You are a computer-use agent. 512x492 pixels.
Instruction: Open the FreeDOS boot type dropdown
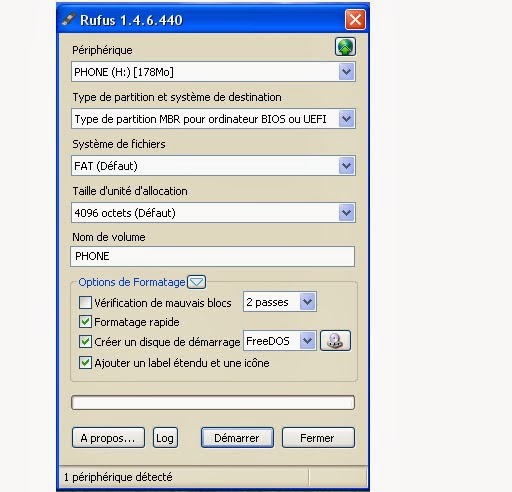tap(280, 341)
